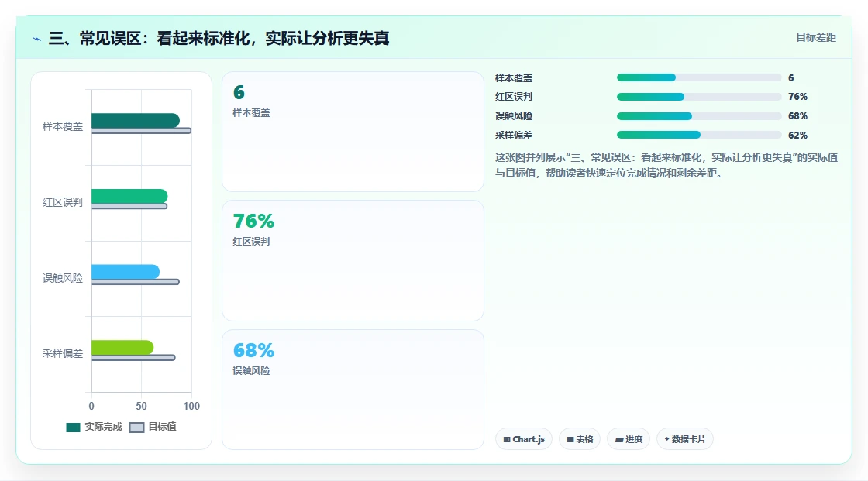Click the 50 tick on chart x-axis
Viewport: 868px width, 481px height.
click(x=142, y=407)
